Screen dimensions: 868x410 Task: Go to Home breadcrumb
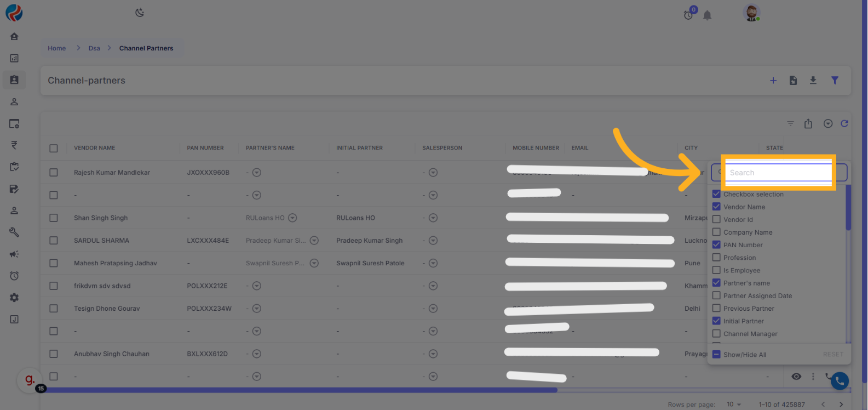(x=56, y=48)
